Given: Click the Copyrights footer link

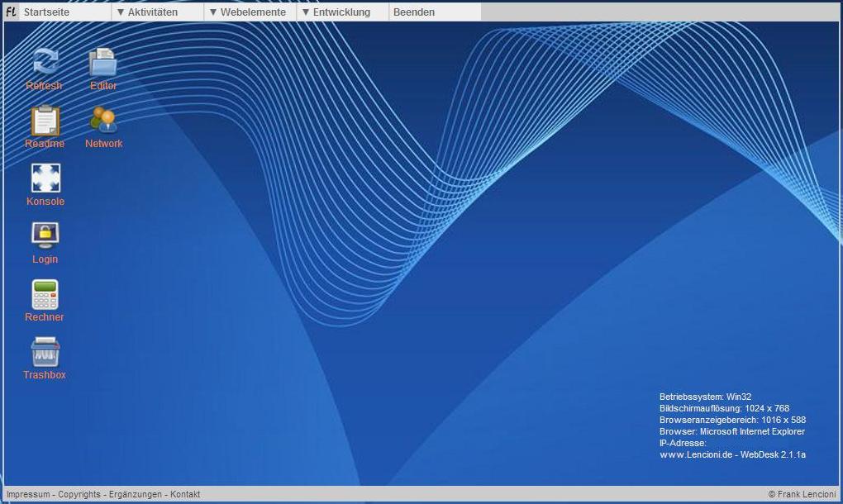Looking at the screenshot, I should tap(79, 494).
